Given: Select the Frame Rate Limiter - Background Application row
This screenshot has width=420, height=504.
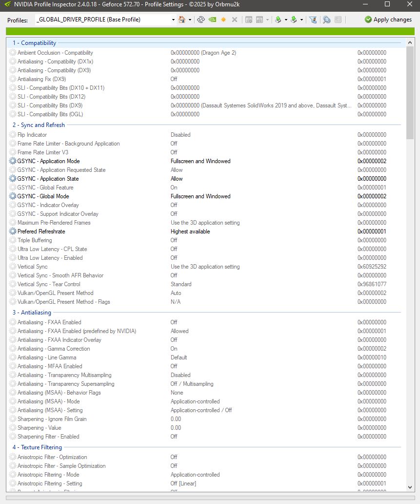Looking at the screenshot, I should 205,144.
